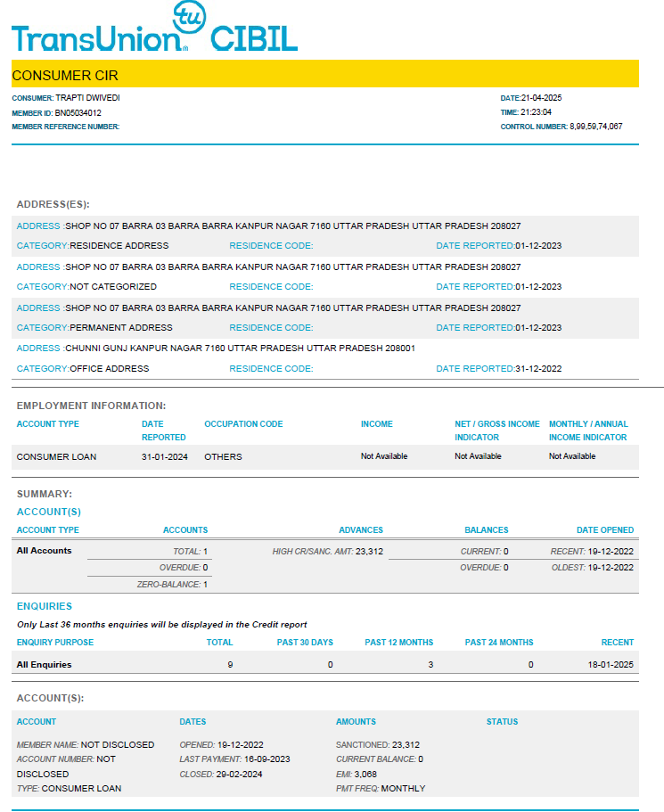Click MEMBER NAME: NOT DISCLOSED

coord(86,744)
